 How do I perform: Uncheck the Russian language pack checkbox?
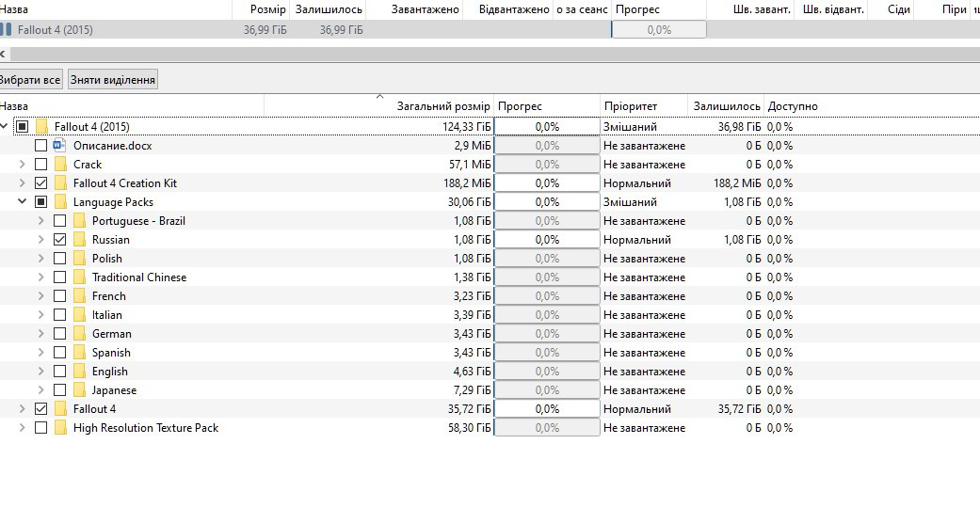coord(59,240)
